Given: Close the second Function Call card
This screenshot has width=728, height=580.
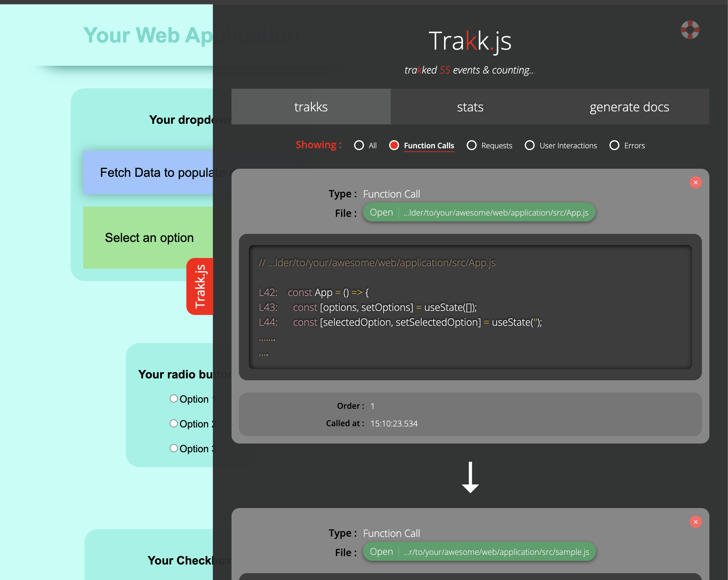Looking at the screenshot, I should point(695,522).
